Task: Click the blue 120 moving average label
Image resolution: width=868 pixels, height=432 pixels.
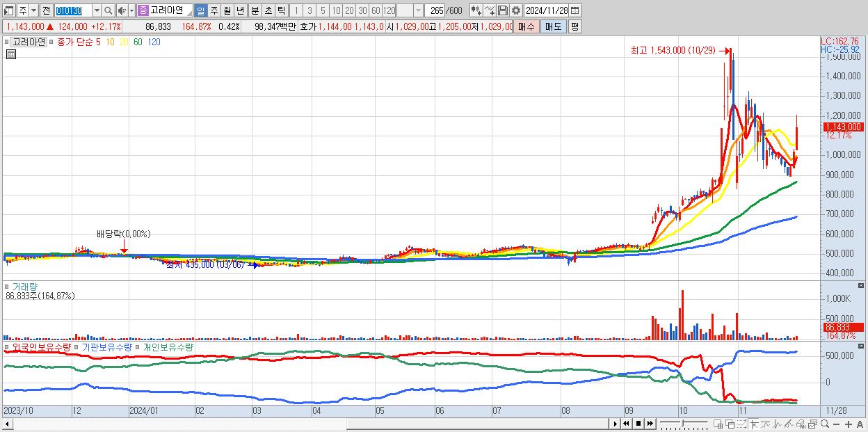Action: (154, 42)
